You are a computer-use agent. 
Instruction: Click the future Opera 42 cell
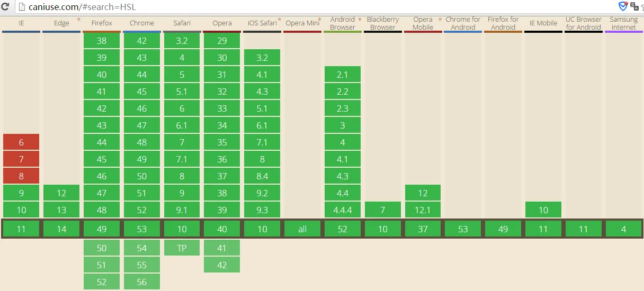click(222, 265)
